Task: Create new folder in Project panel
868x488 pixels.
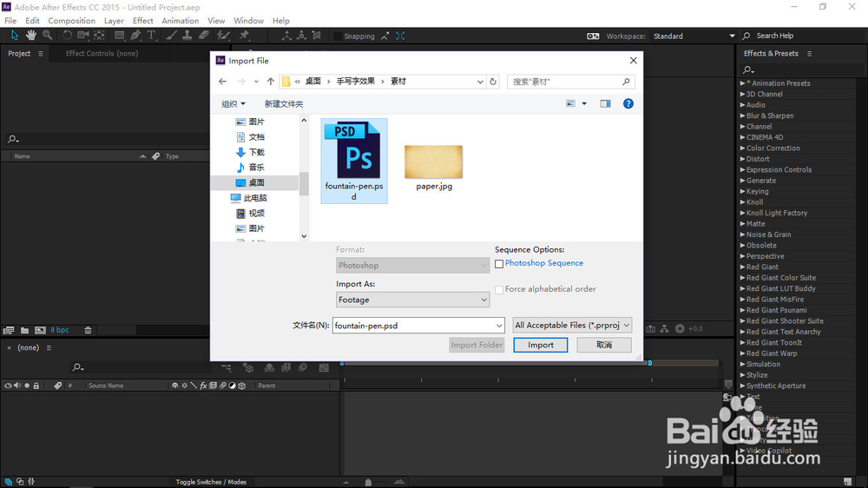Action: click(24, 330)
